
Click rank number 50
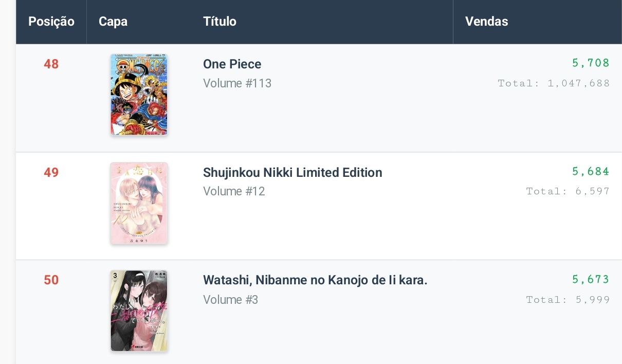coord(51,280)
